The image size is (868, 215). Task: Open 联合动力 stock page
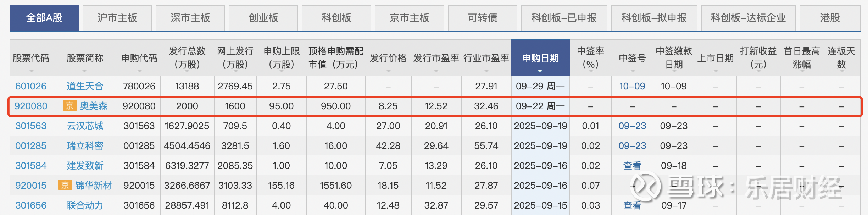85,205
